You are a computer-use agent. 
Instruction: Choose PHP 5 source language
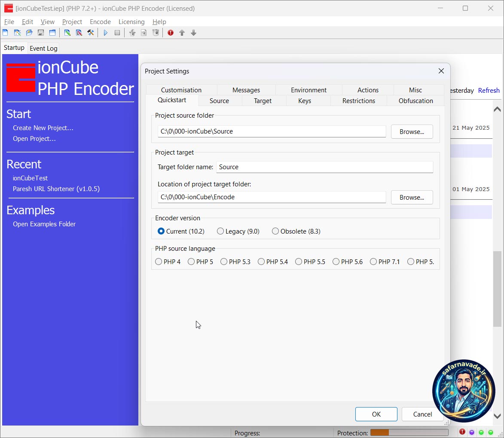(x=200, y=262)
